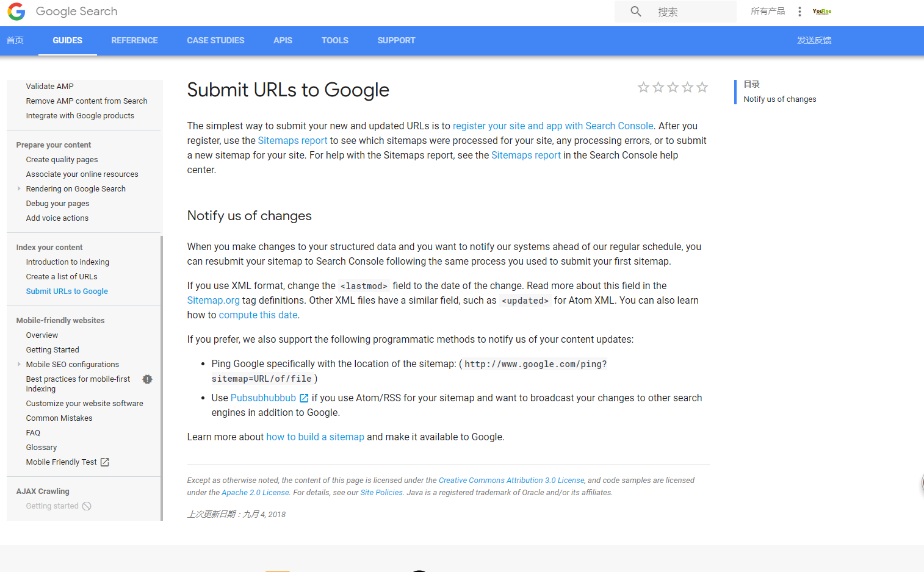Screen dimensions: 924x572
Task: Click the alert badge next to mobile-first indexing
Action: (147, 379)
